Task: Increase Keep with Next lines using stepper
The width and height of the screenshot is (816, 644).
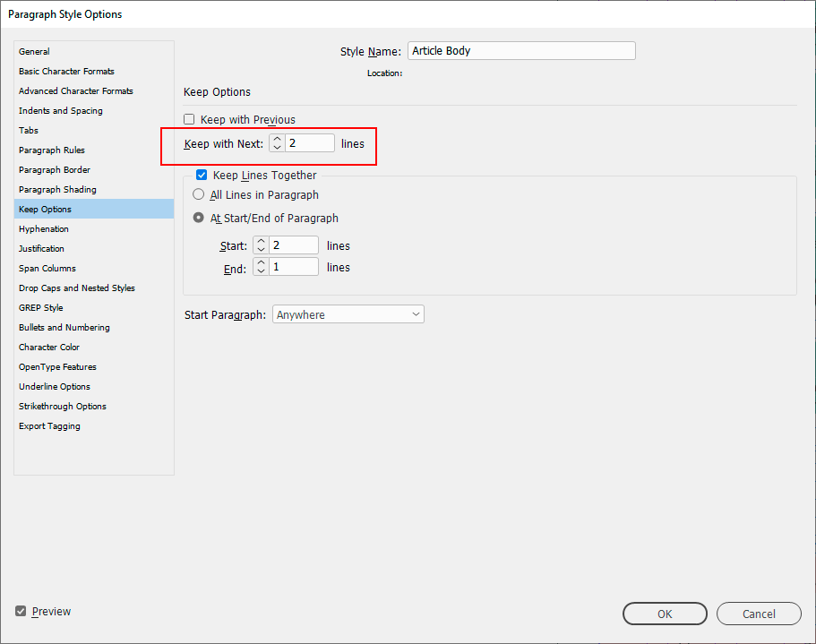Action: (x=277, y=138)
